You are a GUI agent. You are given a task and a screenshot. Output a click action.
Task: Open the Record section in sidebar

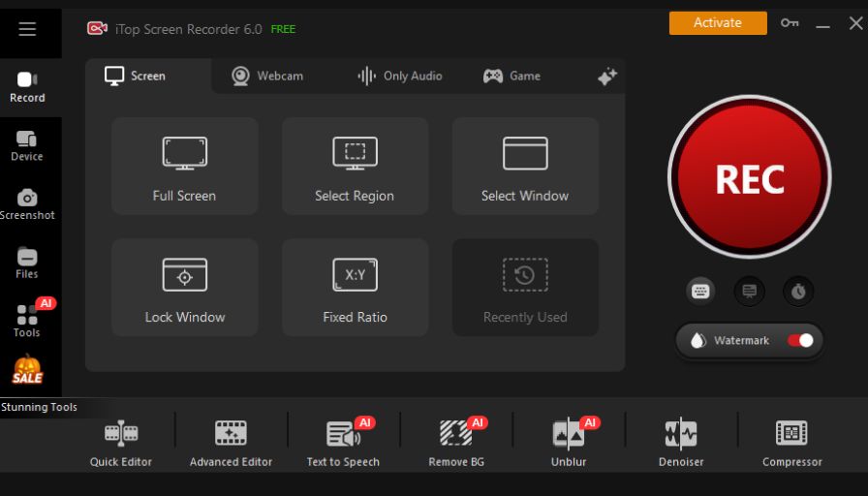tap(27, 87)
